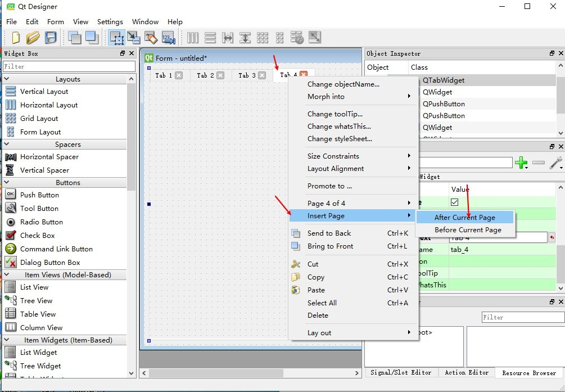The width and height of the screenshot is (565, 392).
Task: Click the Open Form folder icon
Action: pos(33,38)
